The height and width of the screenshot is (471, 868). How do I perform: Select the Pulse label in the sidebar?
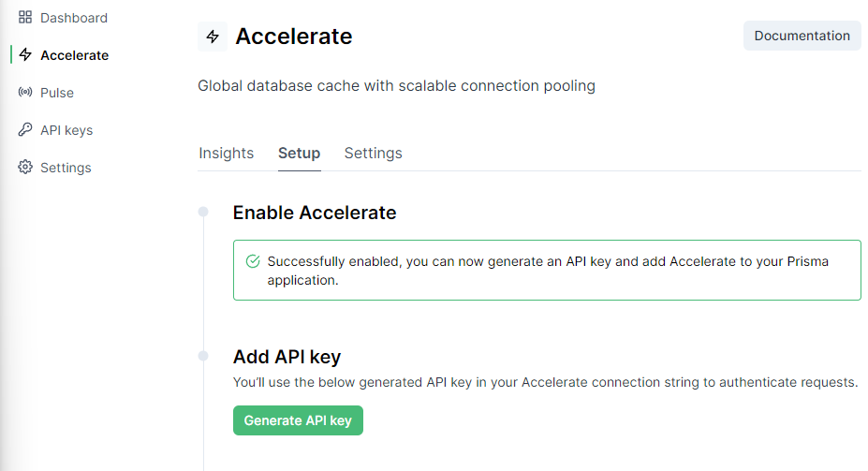point(57,93)
